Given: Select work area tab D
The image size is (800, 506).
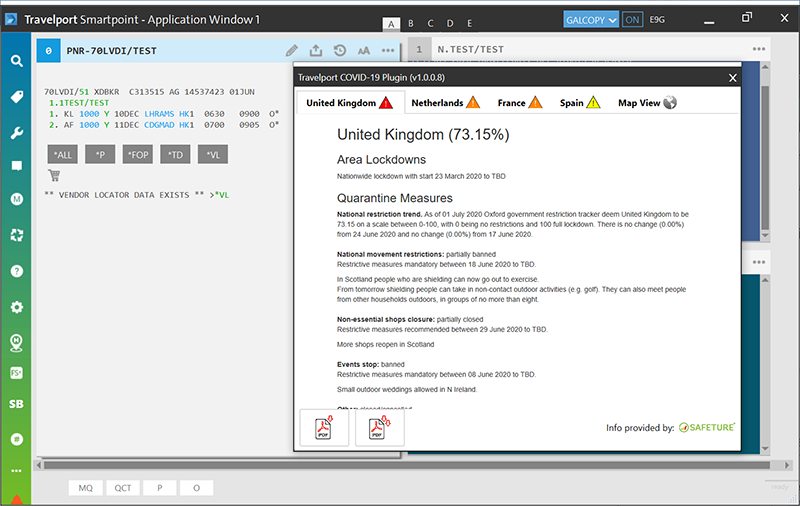Looking at the screenshot, I should pyautogui.click(x=449, y=23).
